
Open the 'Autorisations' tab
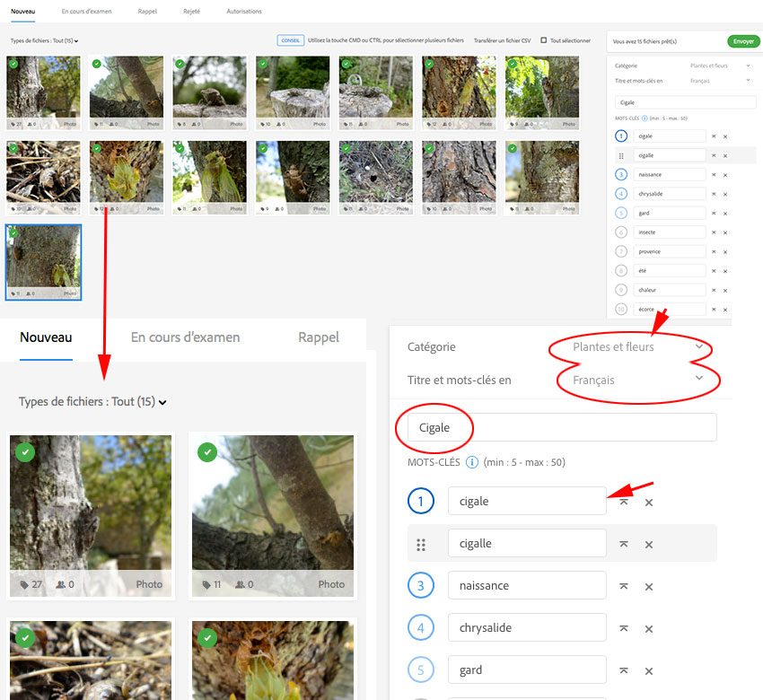(x=244, y=11)
